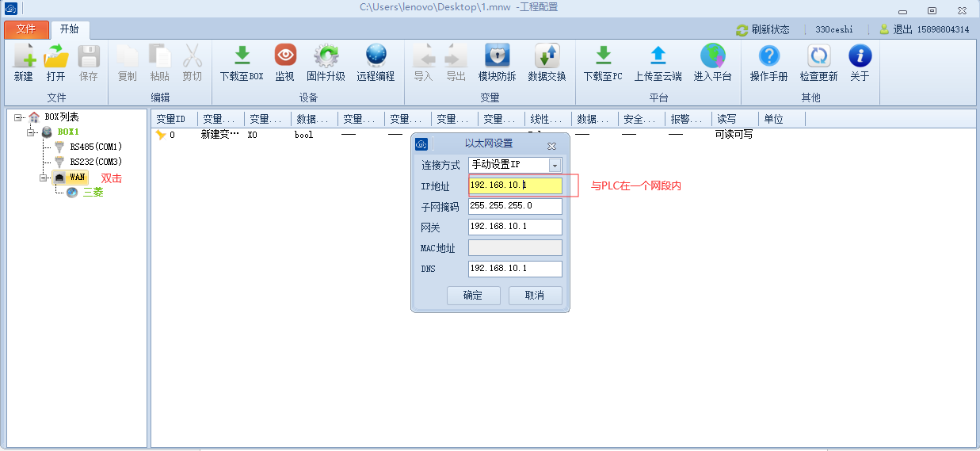The height and width of the screenshot is (451, 980).
Task: Click the 复制 (Copy) icon
Action: (127, 56)
